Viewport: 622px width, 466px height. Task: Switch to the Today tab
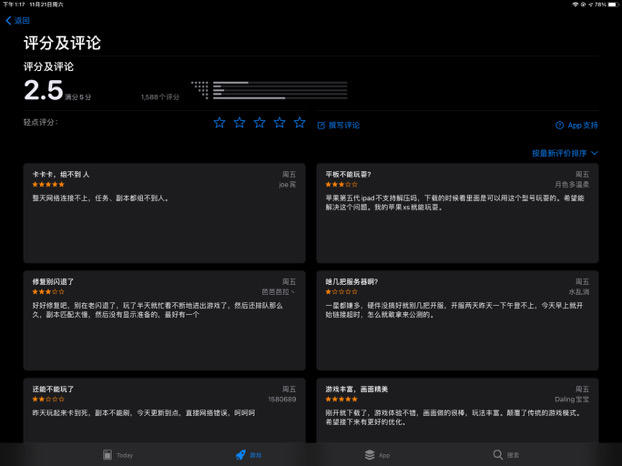pos(118,455)
